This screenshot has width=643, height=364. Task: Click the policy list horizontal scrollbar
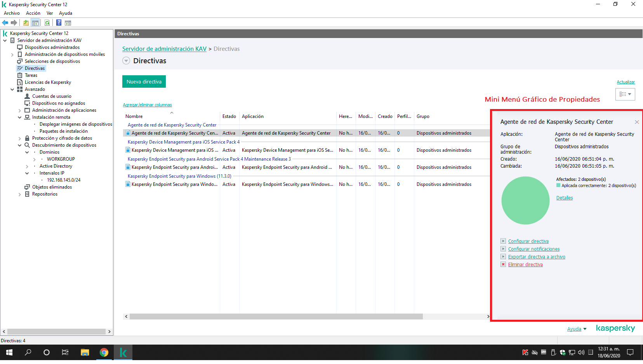[x=276, y=317]
